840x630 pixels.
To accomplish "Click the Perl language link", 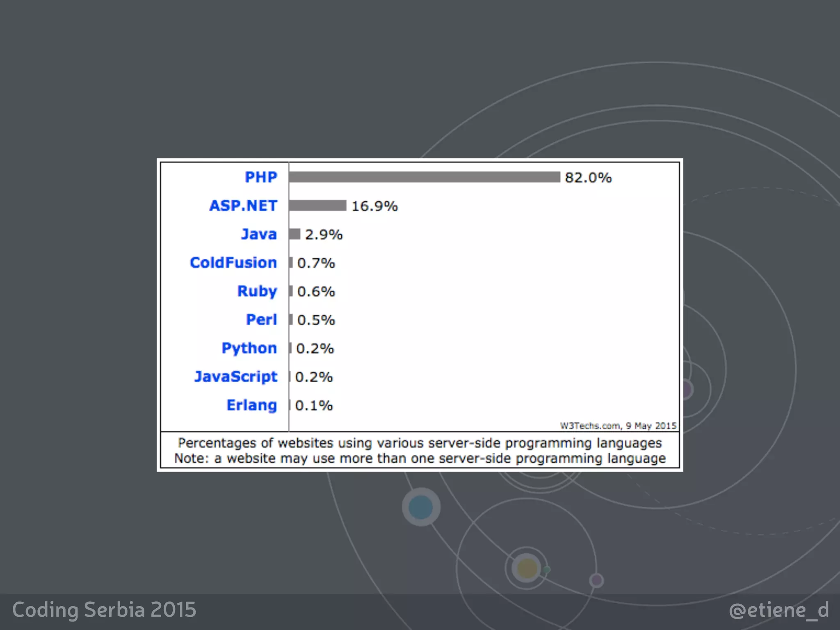I will pos(262,320).
